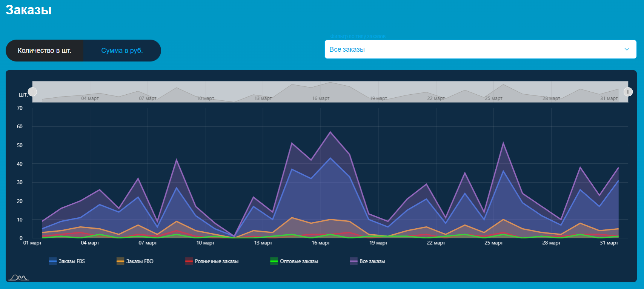Screen dimensions: 644x289
Task: Expand order type filter using chevron arrow
Action: [x=627, y=49]
